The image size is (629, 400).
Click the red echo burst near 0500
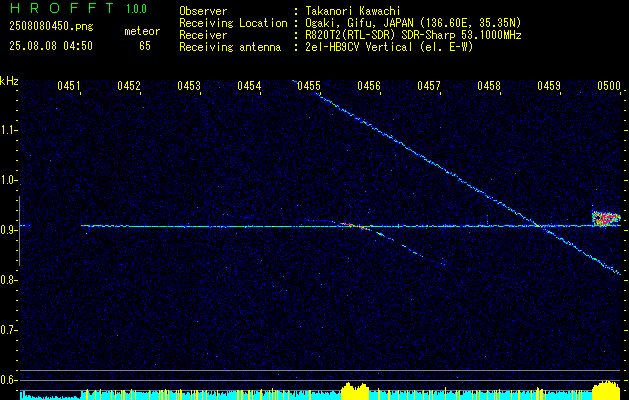pyautogui.click(x=606, y=219)
